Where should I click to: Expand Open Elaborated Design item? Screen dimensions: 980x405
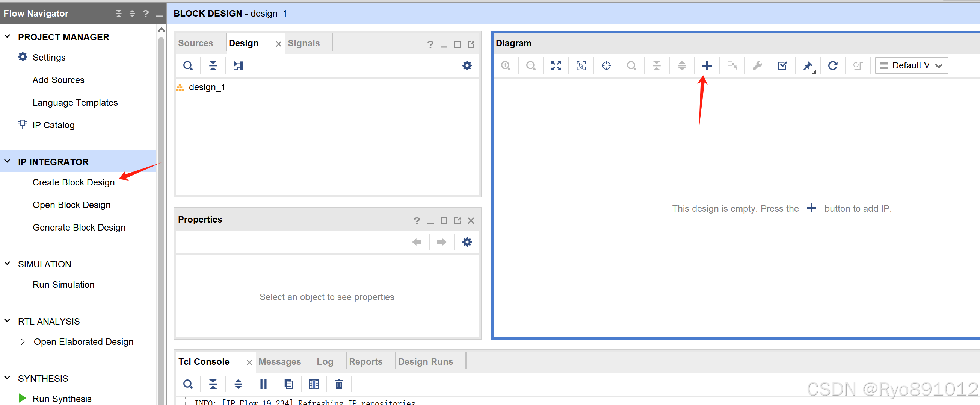[23, 342]
